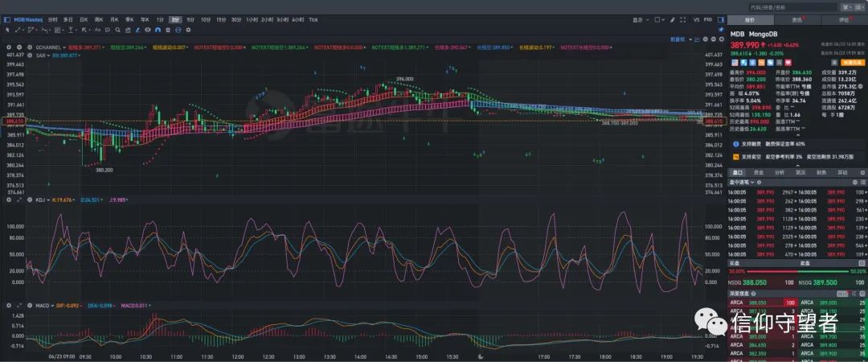The width and height of the screenshot is (868, 362).
Task: Click the panel icon left of MDB:Nasdaq
Action: coord(6,20)
